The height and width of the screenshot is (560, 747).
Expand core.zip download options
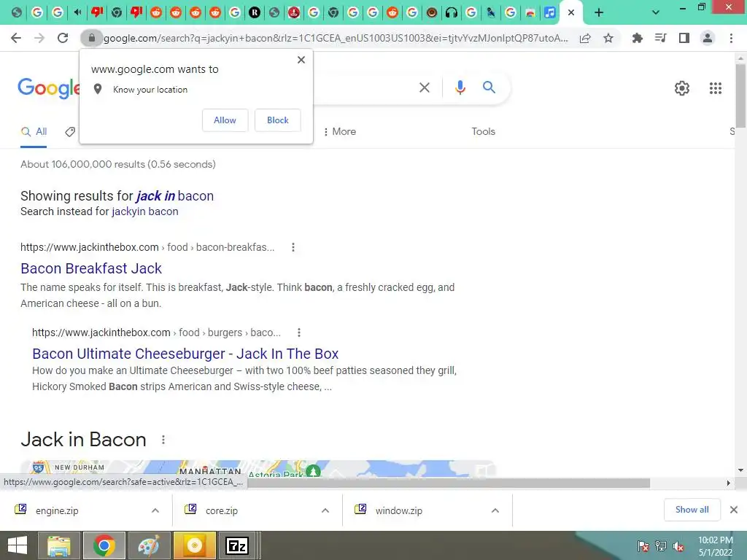click(325, 510)
